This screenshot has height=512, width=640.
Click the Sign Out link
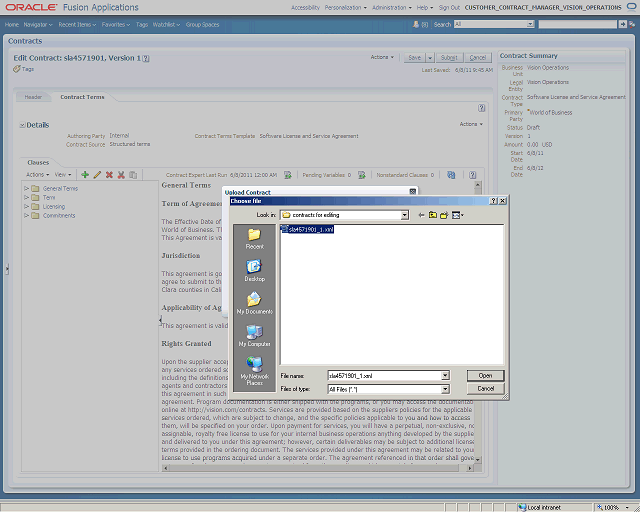click(x=449, y=7)
